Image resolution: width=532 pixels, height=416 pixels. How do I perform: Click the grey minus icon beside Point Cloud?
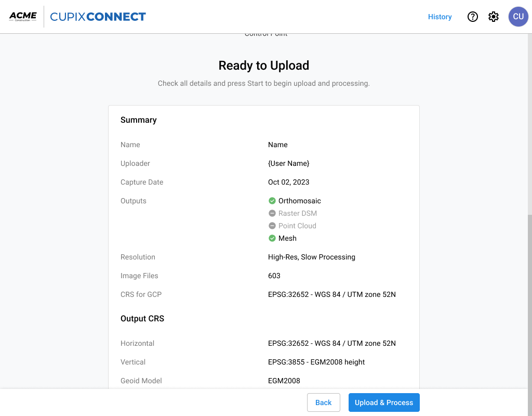[272, 226]
